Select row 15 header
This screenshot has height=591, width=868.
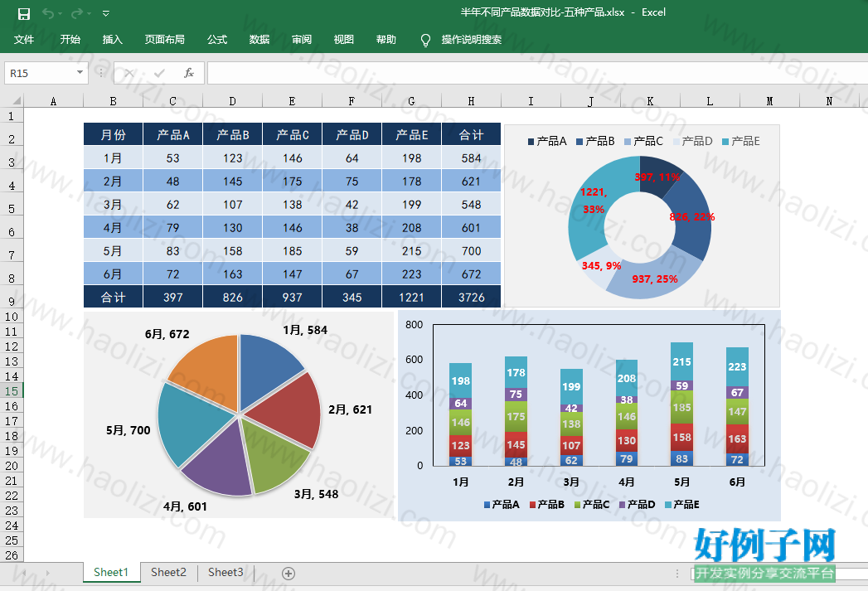click(12, 390)
